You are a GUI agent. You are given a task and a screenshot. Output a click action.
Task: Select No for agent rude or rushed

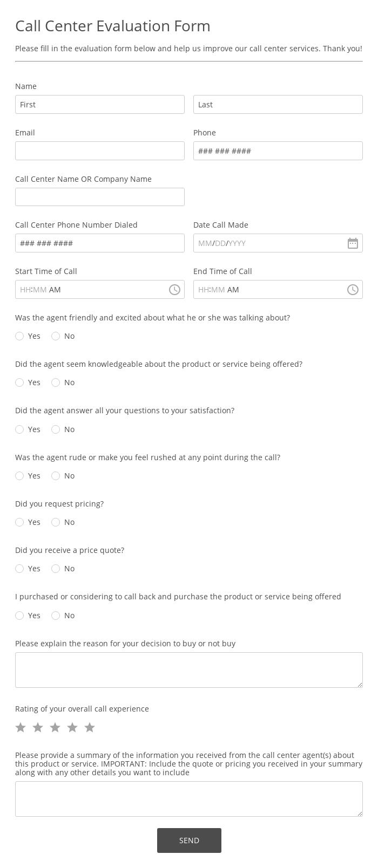click(x=56, y=476)
